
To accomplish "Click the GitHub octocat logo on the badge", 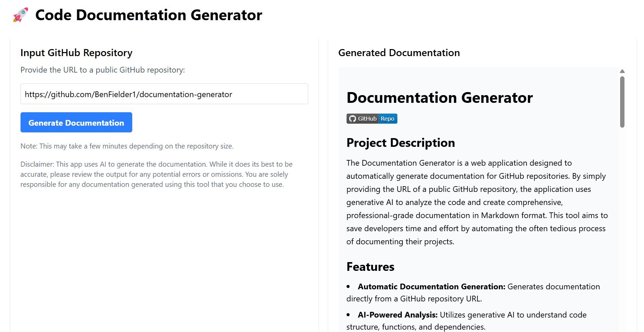I will (x=352, y=119).
